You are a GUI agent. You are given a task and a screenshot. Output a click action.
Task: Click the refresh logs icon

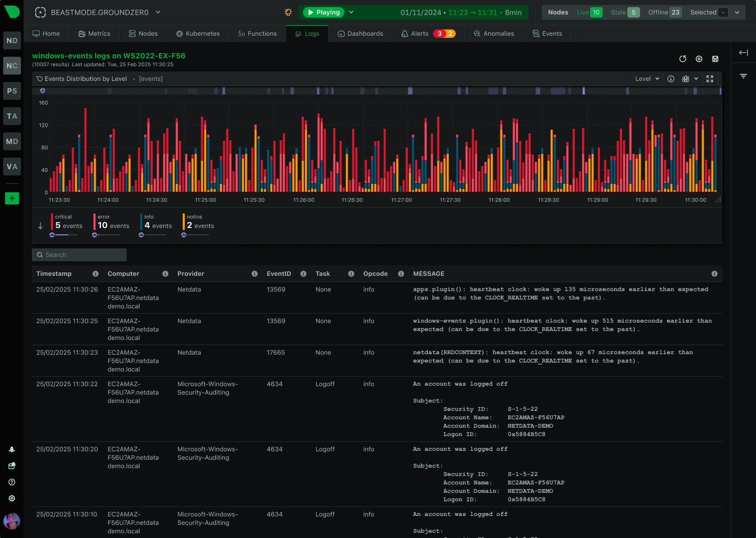[x=682, y=59]
